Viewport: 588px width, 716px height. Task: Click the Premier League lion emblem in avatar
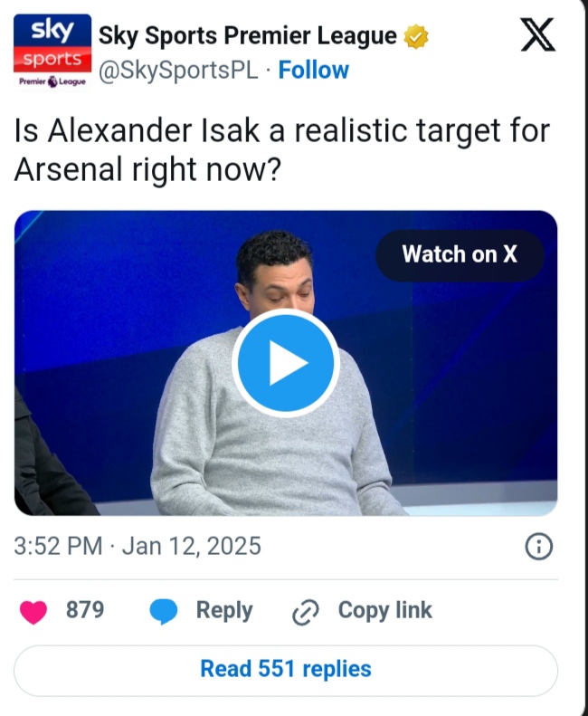(53, 81)
